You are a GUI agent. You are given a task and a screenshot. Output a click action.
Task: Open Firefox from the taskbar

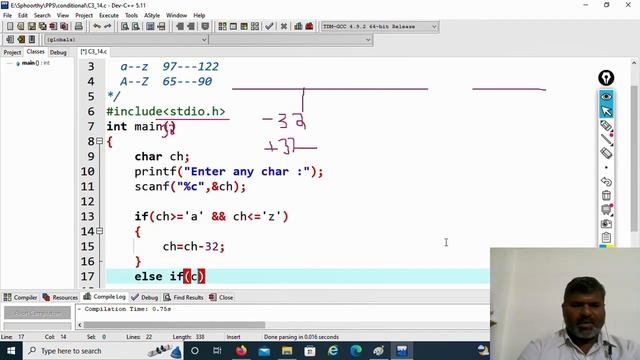coord(241,351)
